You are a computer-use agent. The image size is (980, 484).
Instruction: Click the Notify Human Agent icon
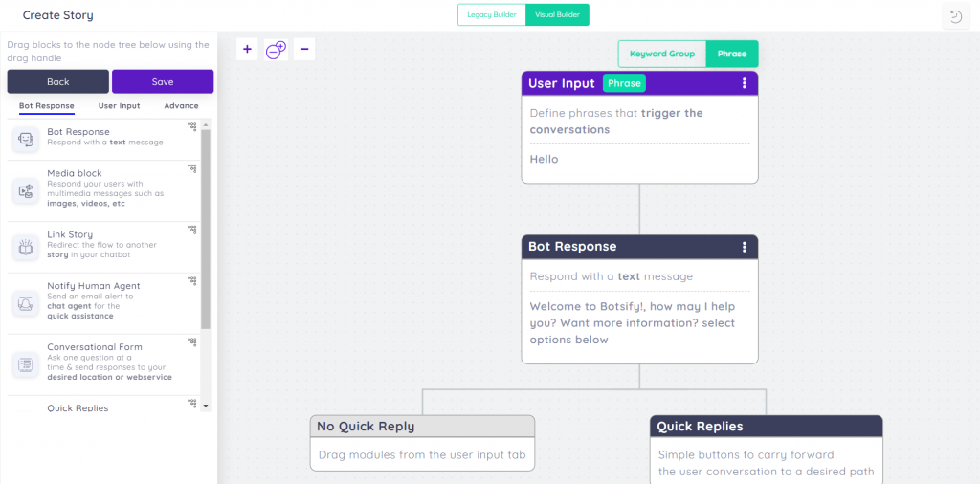(26, 303)
